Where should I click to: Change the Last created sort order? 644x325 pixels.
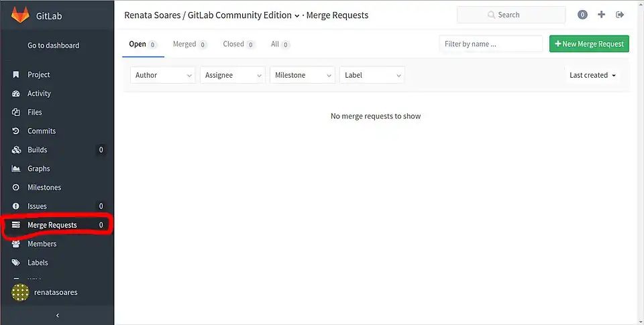(592, 75)
